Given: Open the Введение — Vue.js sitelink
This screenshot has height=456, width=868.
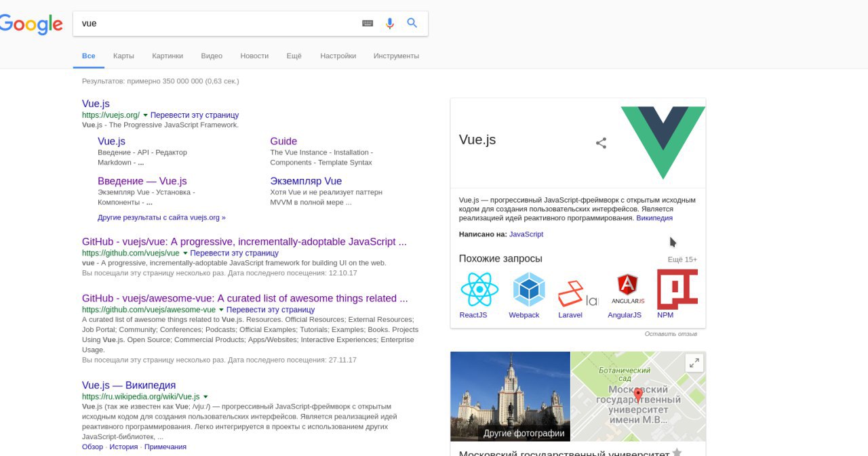Looking at the screenshot, I should (x=142, y=181).
